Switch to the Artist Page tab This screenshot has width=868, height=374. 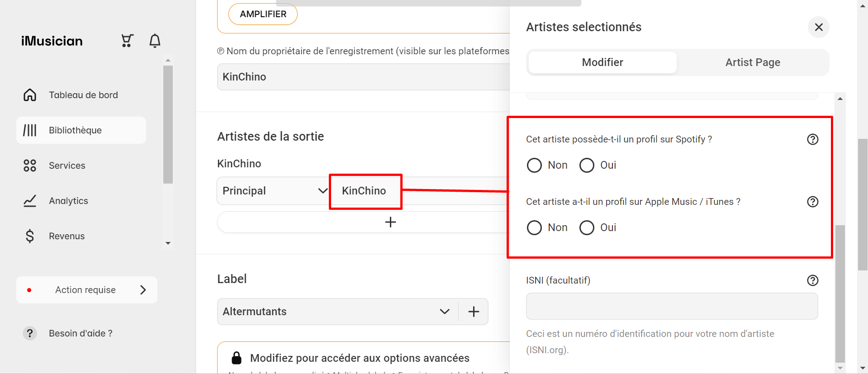[753, 62]
